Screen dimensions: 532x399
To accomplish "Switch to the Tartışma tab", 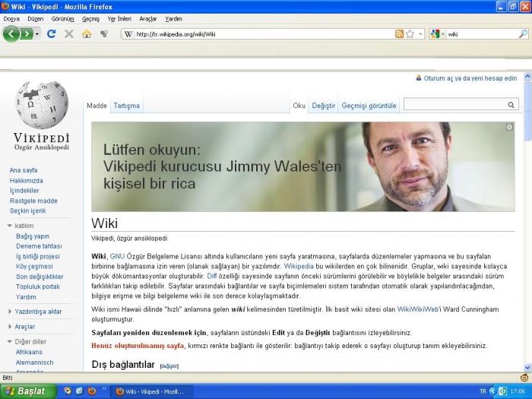I will (127, 106).
